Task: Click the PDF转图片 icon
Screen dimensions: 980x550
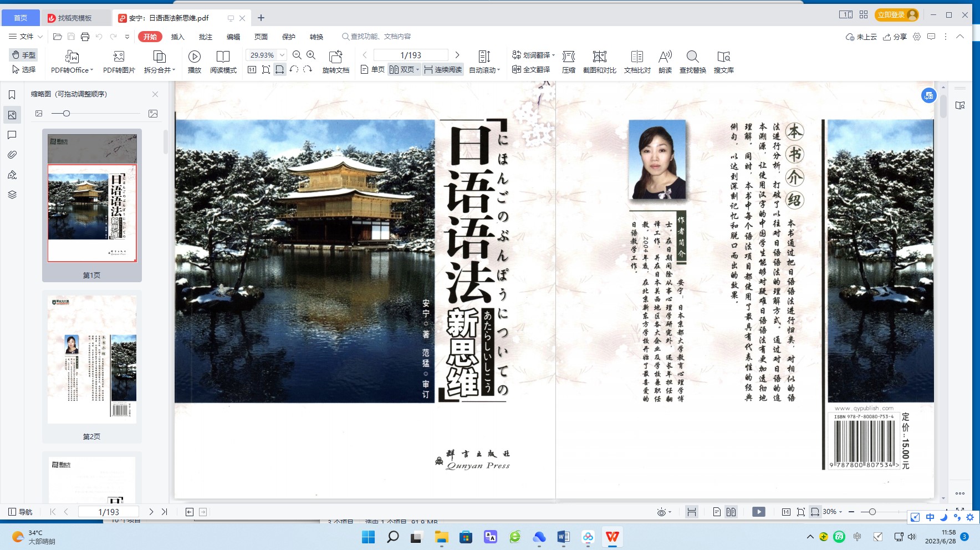Action: click(119, 57)
